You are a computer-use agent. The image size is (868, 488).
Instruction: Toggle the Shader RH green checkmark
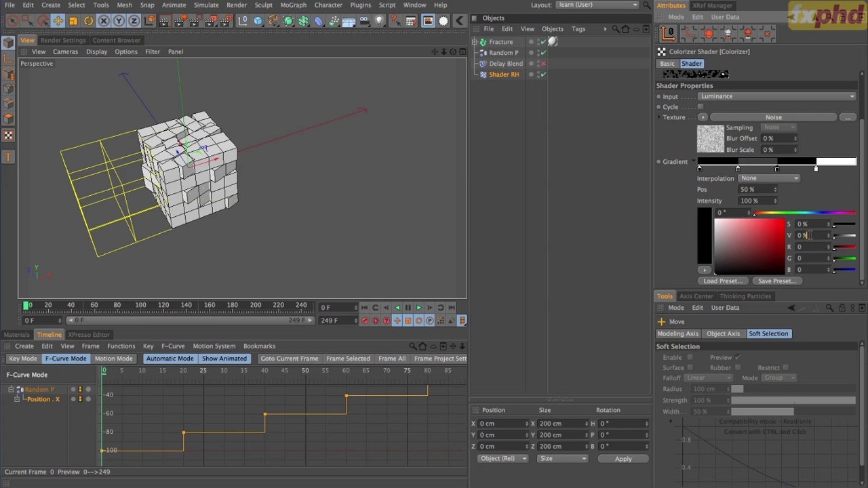click(543, 75)
